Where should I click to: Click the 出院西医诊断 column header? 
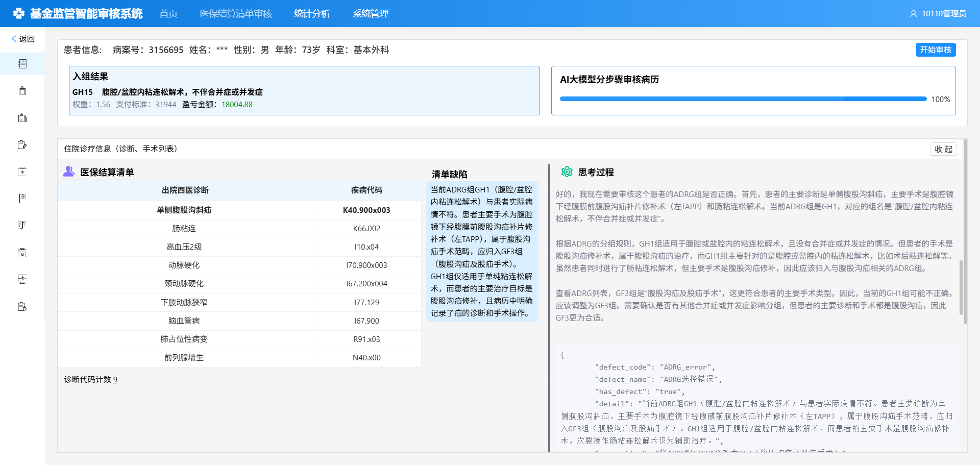[185, 190]
